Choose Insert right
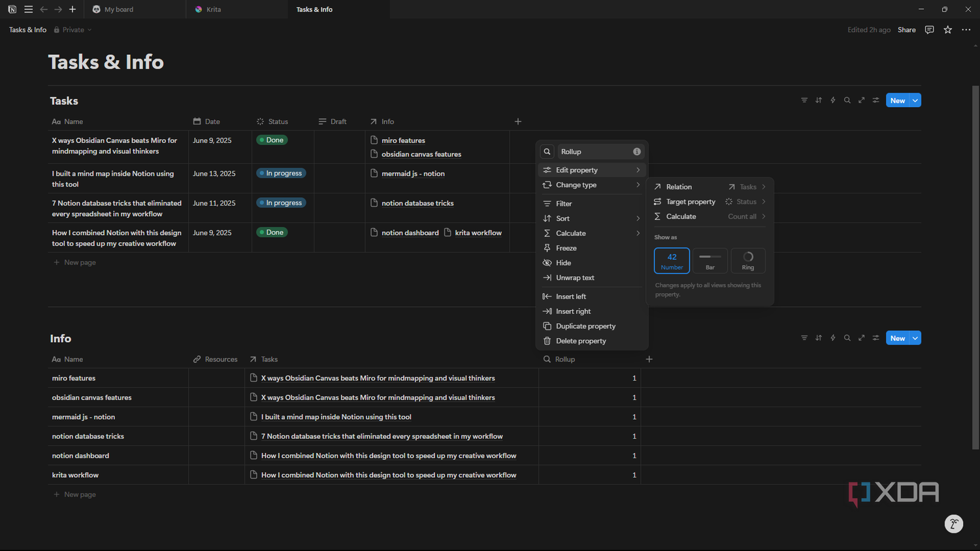 [x=592, y=311]
